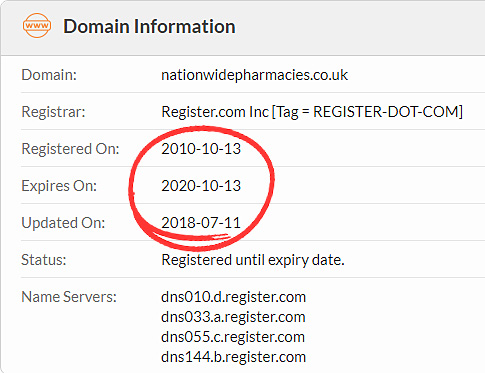Select name server dns144.b.register.com
This screenshot has height=373, width=485.
pyautogui.click(x=233, y=357)
